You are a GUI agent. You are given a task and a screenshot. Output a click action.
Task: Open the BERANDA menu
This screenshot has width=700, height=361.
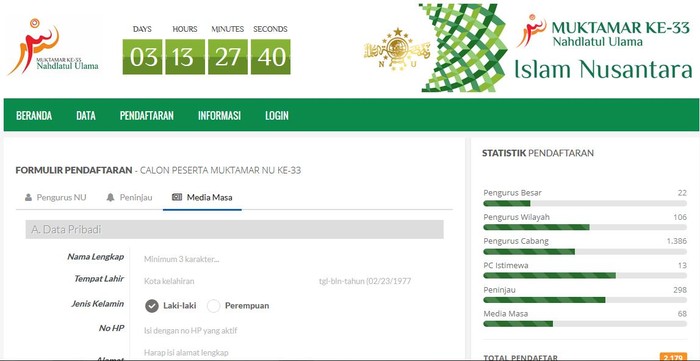coord(34,116)
